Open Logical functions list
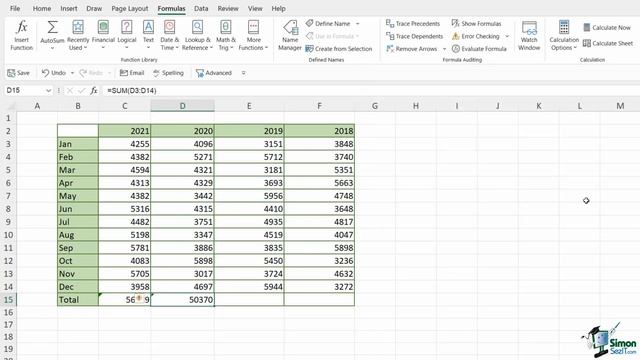The width and height of the screenshot is (640, 360). tap(127, 36)
